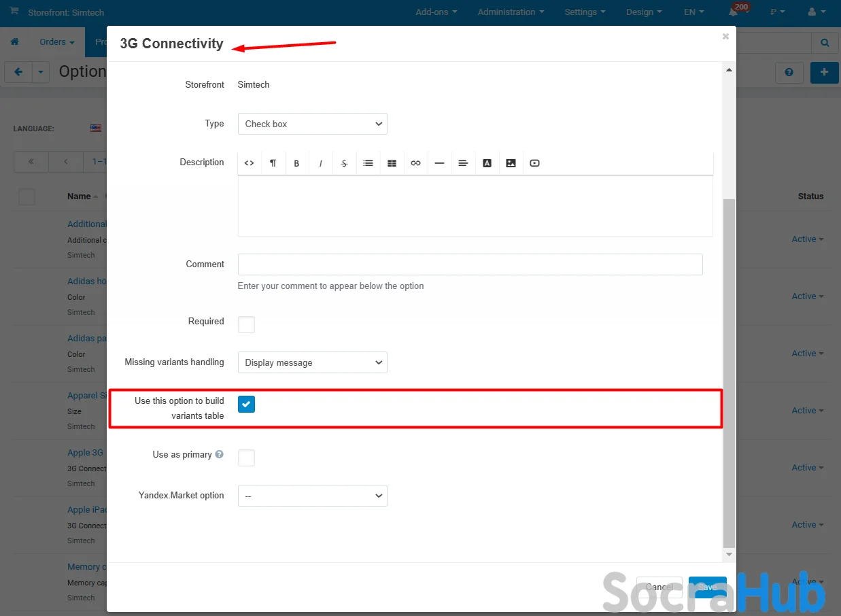841x616 pixels.
Task: Open the Orders menu
Action: click(x=57, y=42)
